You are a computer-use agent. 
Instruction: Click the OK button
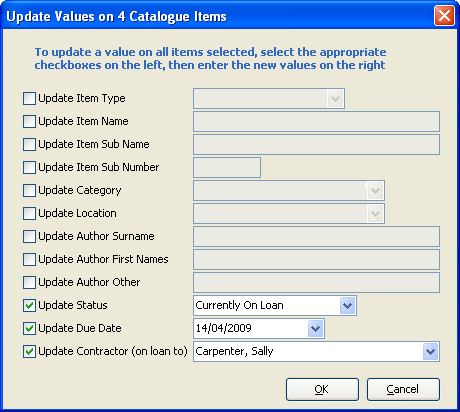[322, 389]
